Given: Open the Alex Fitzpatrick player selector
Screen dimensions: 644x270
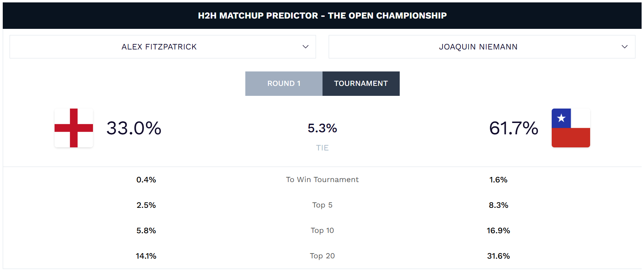Looking at the screenshot, I should pyautogui.click(x=163, y=47).
